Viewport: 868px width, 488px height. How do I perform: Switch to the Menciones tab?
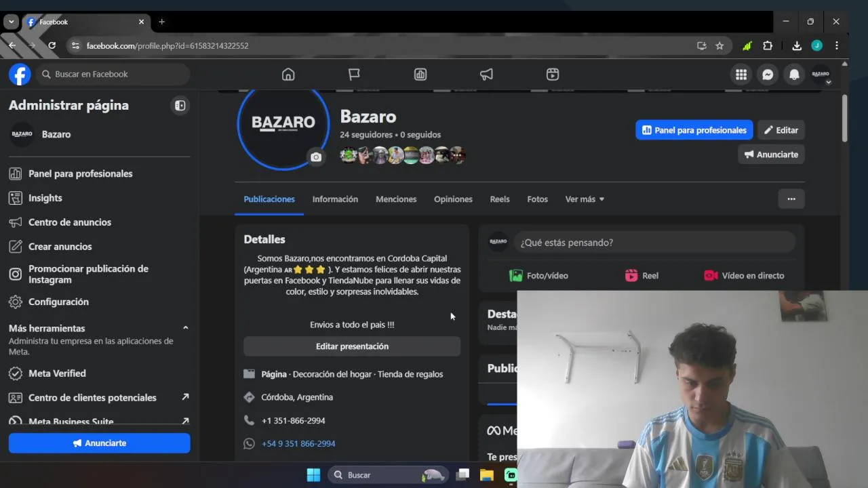click(x=396, y=199)
